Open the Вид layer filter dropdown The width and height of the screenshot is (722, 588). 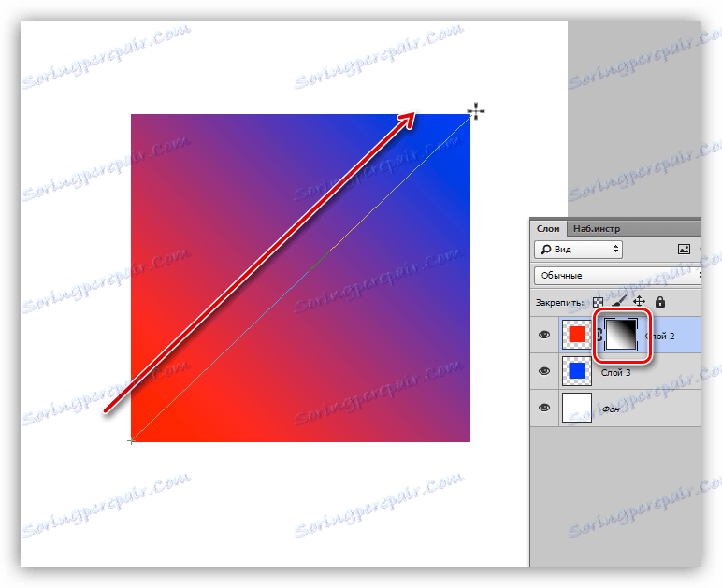point(579,250)
